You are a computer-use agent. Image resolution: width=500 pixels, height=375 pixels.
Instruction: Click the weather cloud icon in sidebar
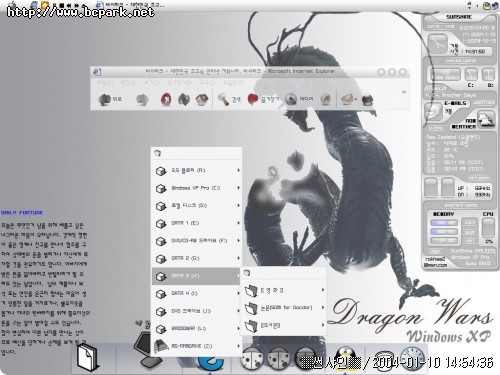486,119
